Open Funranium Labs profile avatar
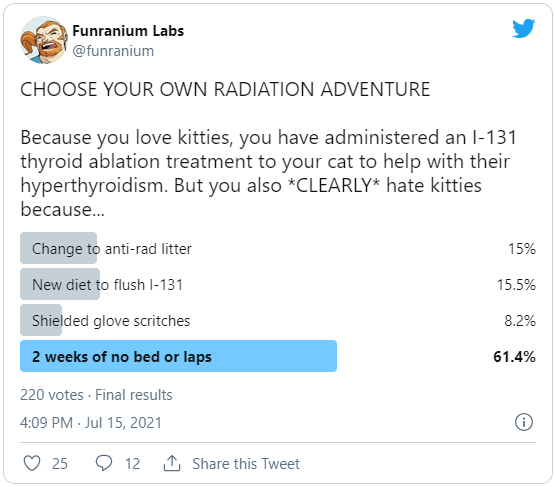The height and width of the screenshot is (487, 555). pos(44,40)
